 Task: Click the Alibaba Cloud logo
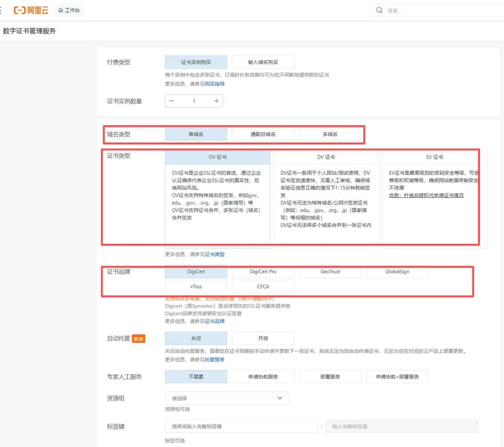click(x=31, y=10)
